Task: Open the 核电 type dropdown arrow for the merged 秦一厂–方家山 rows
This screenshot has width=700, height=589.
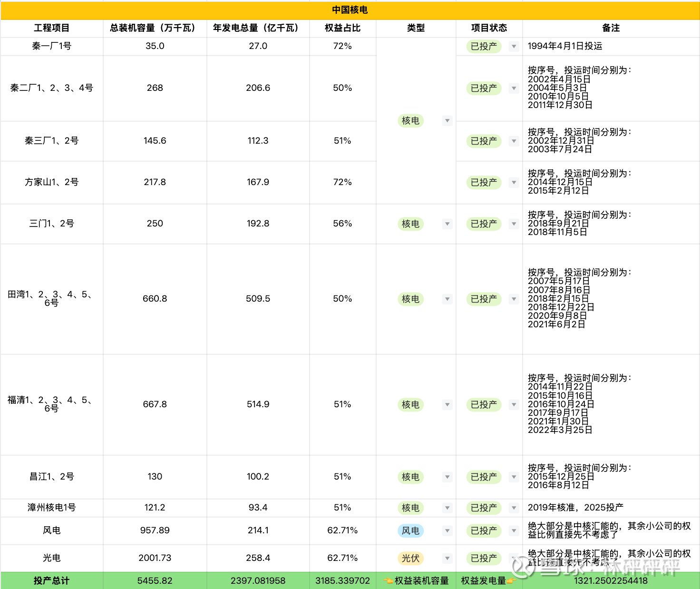Action: coord(447,121)
